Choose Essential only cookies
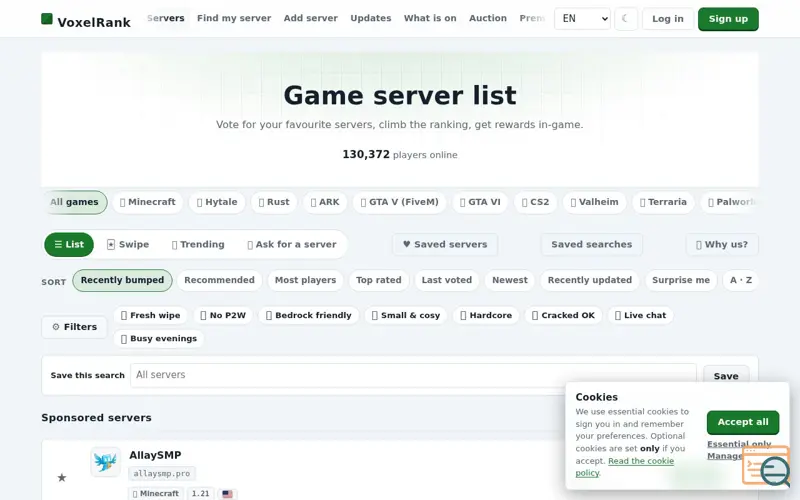This screenshot has width=800, height=500. click(739, 444)
